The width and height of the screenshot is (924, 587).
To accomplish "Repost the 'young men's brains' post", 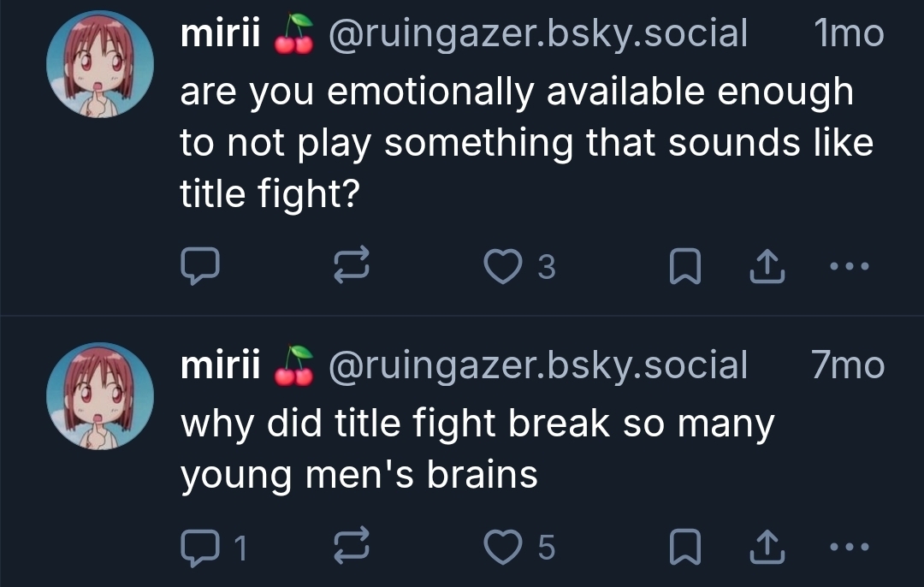I will 352,547.
